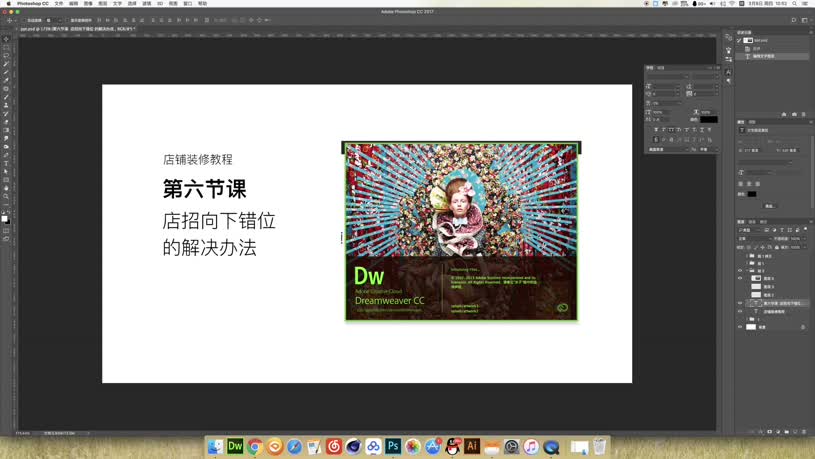The width and height of the screenshot is (815, 459).
Task: Collapse the 组 2 group
Action: click(x=747, y=271)
